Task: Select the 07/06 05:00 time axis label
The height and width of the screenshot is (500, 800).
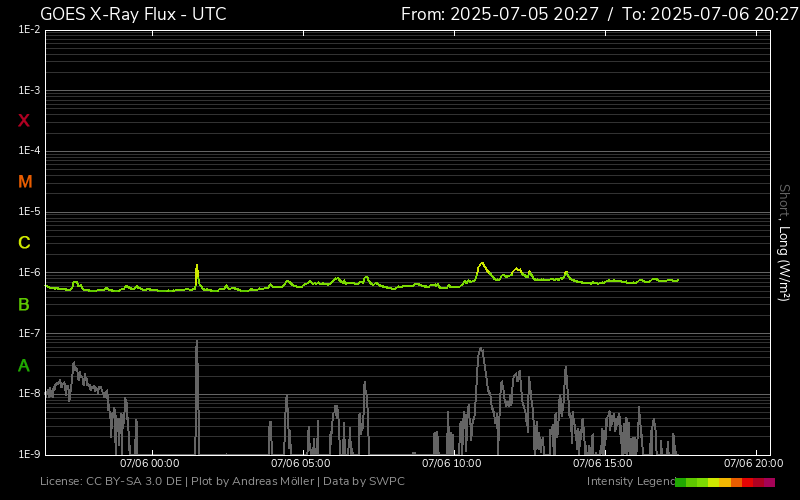Action: pos(301,463)
